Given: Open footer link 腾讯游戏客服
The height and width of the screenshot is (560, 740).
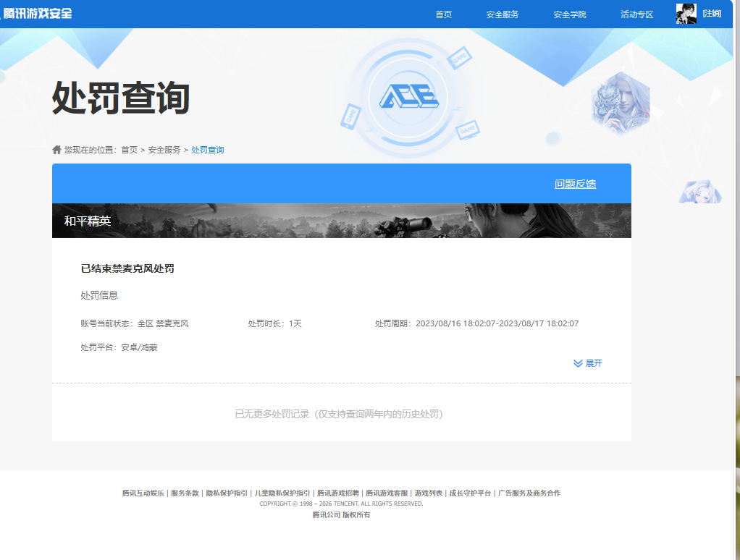Looking at the screenshot, I should (387, 493).
